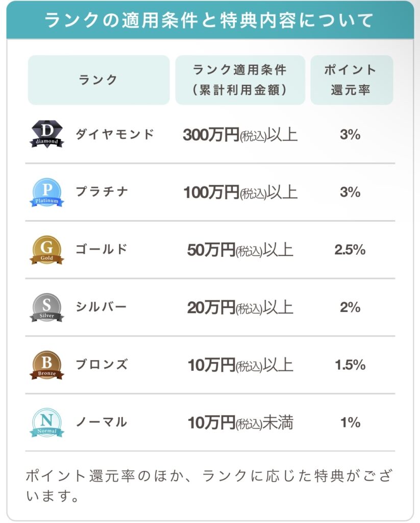Click the Platinum rank badge icon
The width and height of the screenshot is (420, 523).
(x=47, y=192)
